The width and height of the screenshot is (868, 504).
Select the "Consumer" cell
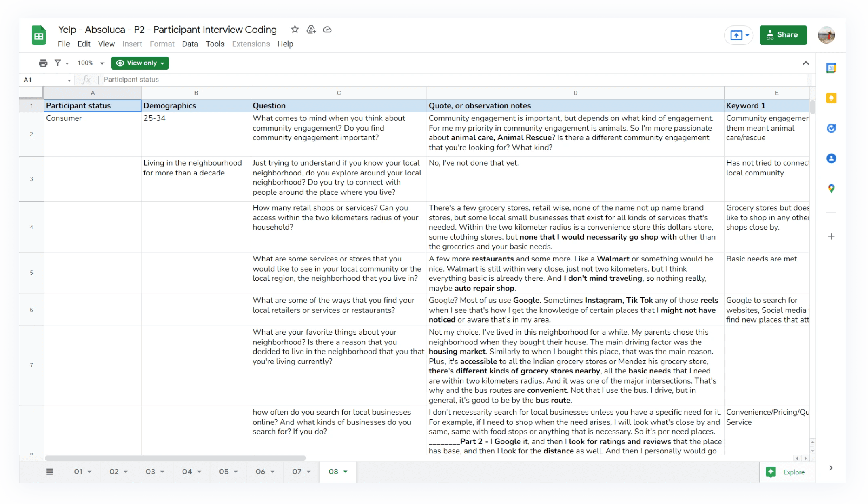(93, 134)
